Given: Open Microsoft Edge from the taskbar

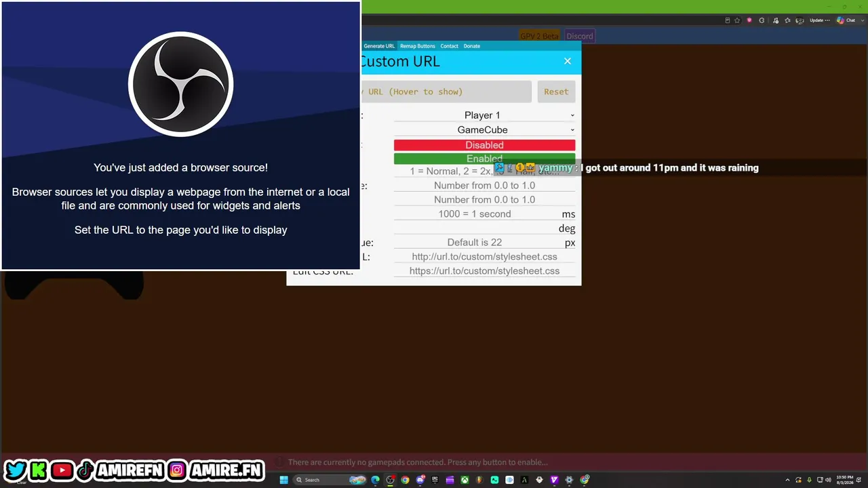Looking at the screenshot, I should 375,480.
